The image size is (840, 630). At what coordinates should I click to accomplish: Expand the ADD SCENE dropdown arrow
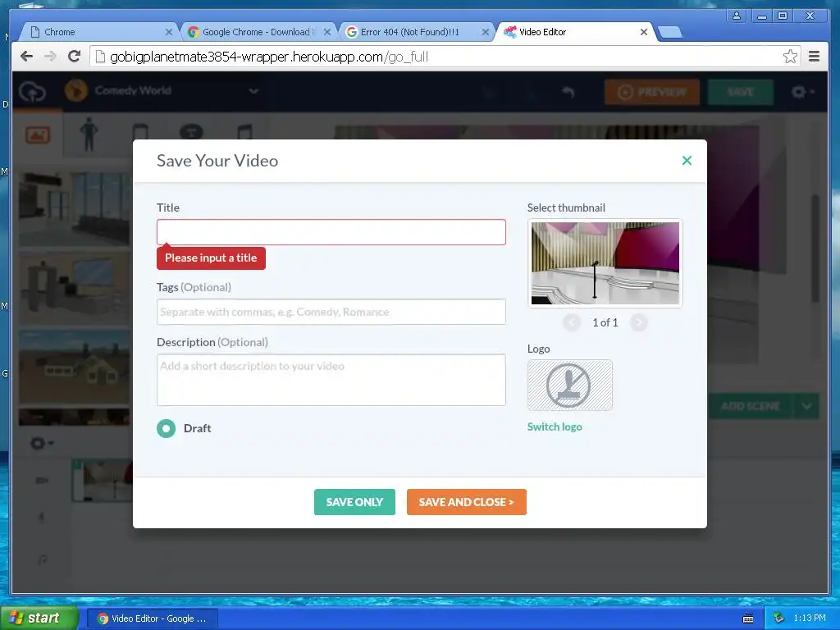coord(807,406)
